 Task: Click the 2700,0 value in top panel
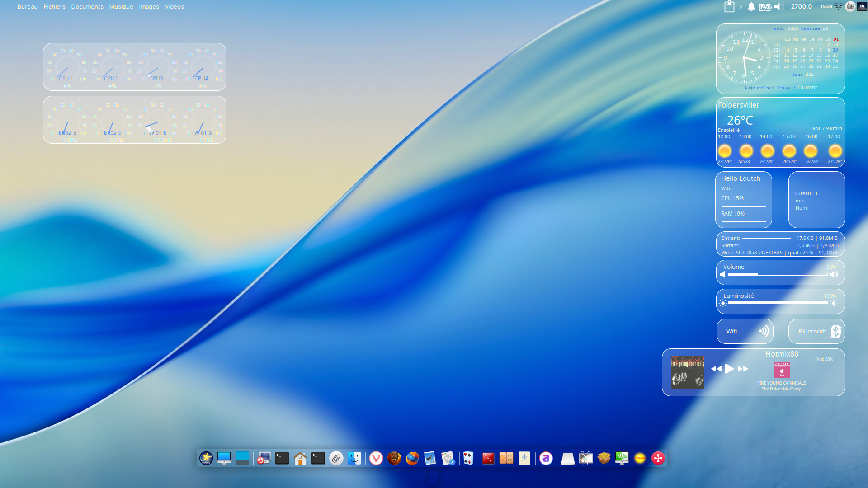pos(802,6)
